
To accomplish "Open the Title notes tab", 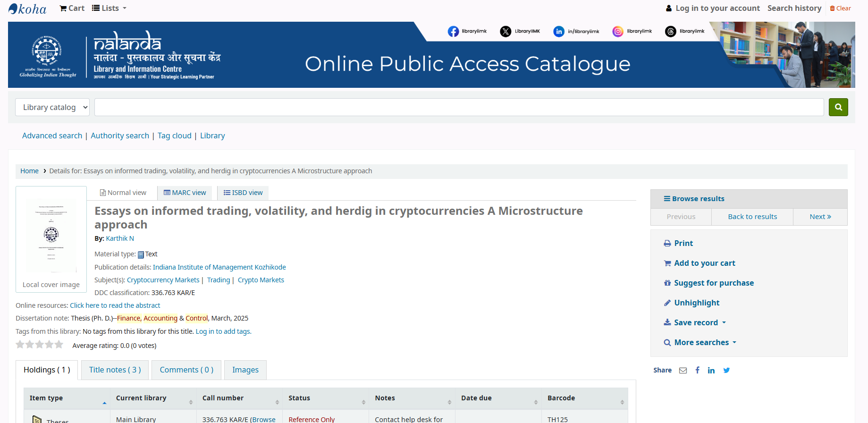I will pos(115,370).
